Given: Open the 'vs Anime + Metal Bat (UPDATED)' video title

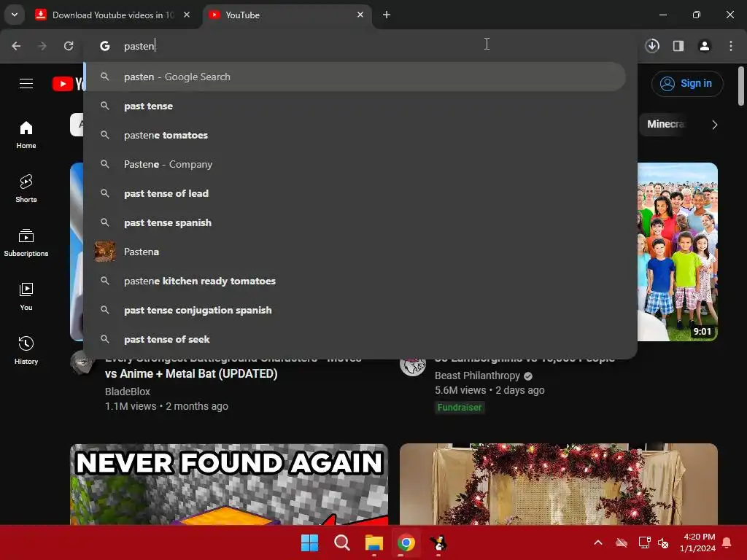Looking at the screenshot, I should click(x=191, y=374).
